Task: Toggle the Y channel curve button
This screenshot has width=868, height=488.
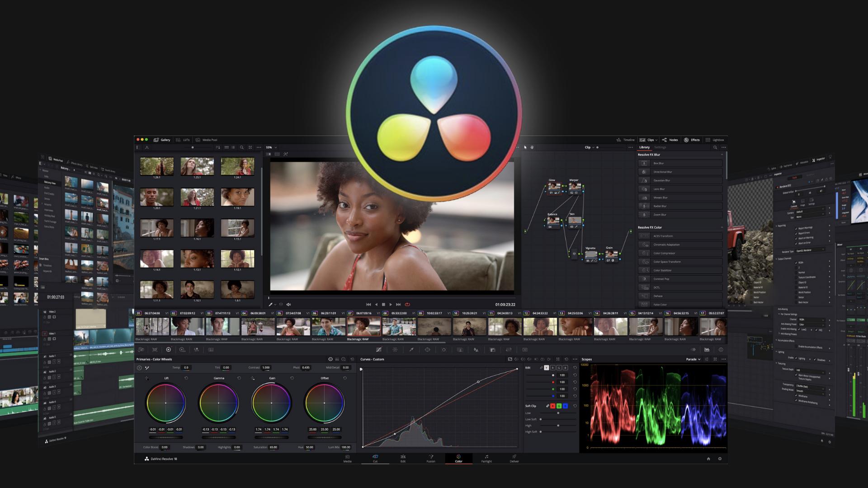Action: pyautogui.click(x=547, y=368)
